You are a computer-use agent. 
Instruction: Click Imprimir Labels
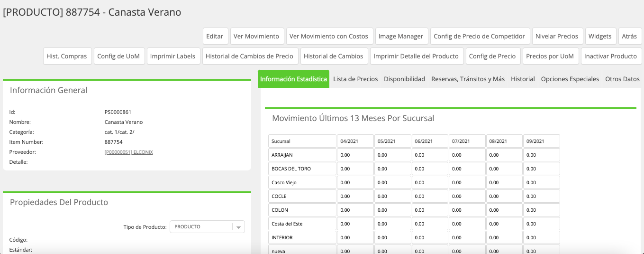[x=173, y=56]
